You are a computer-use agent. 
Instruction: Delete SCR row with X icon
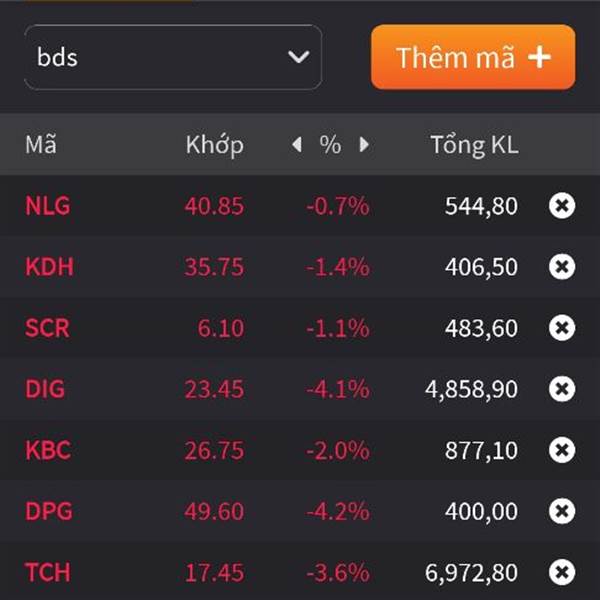coord(562,328)
